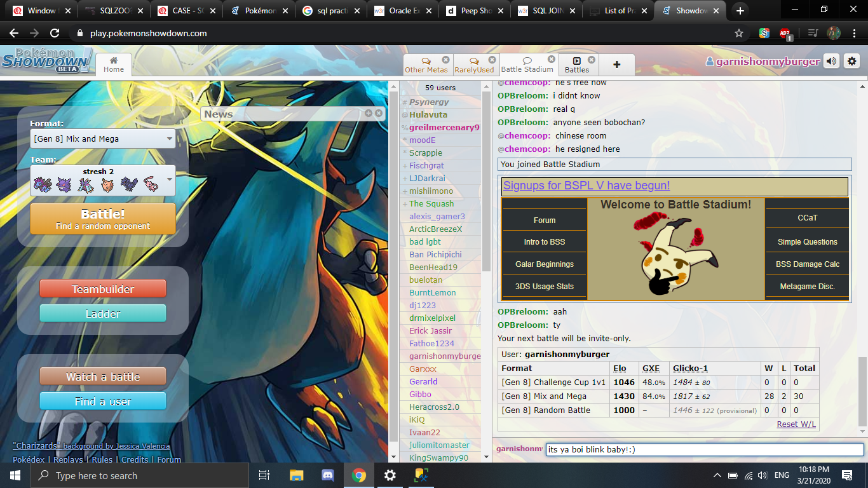Click Find a user button
This screenshot has height=488, width=868.
click(x=103, y=401)
